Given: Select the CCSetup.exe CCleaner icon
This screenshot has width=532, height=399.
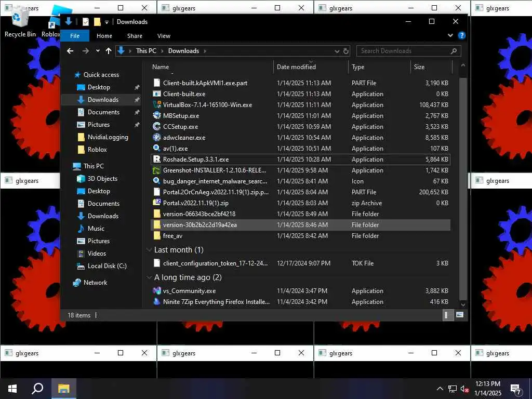Looking at the screenshot, I should pos(156,127).
